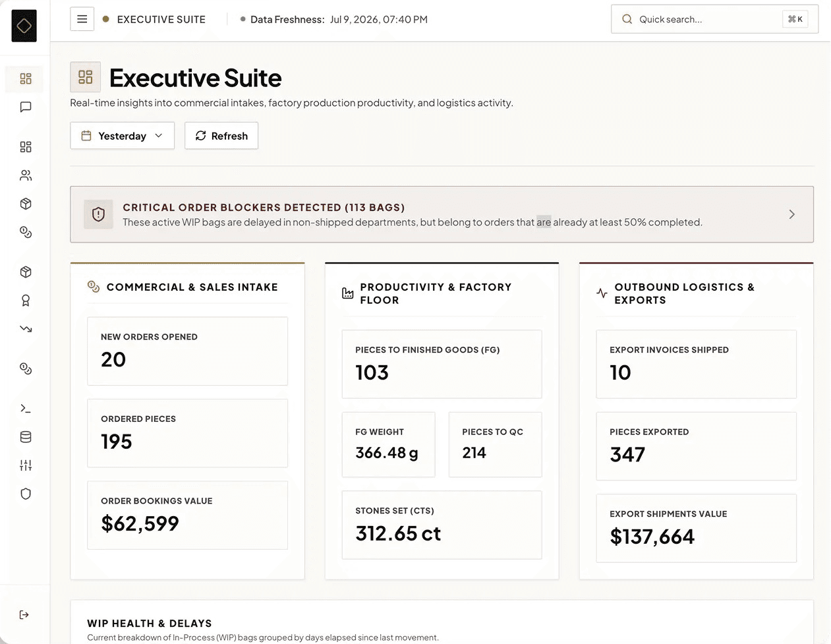The width and height of the screenshot is (831, 644).
Task: Click the Refresh button
Action: coord(221,136)
